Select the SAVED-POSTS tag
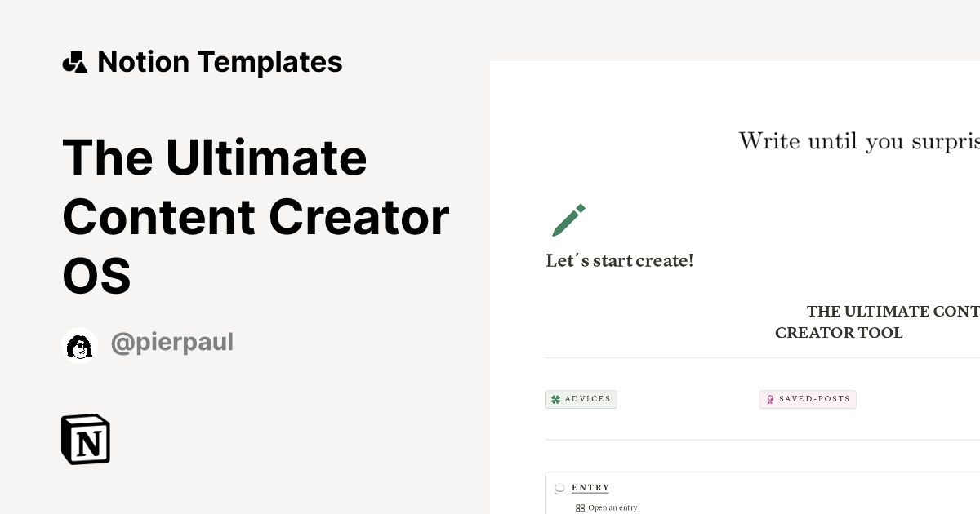This screenshot has height=514, width=980. pos(808,399)
